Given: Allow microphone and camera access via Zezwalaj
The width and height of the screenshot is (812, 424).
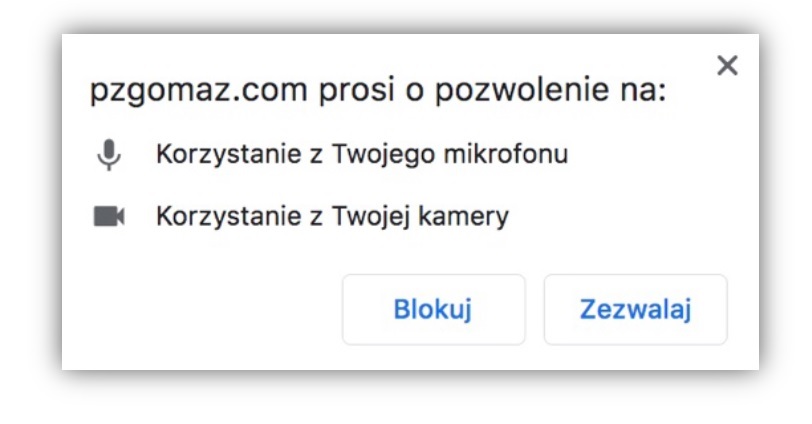Looking at the screenshot, I should (x=636, y=310).
